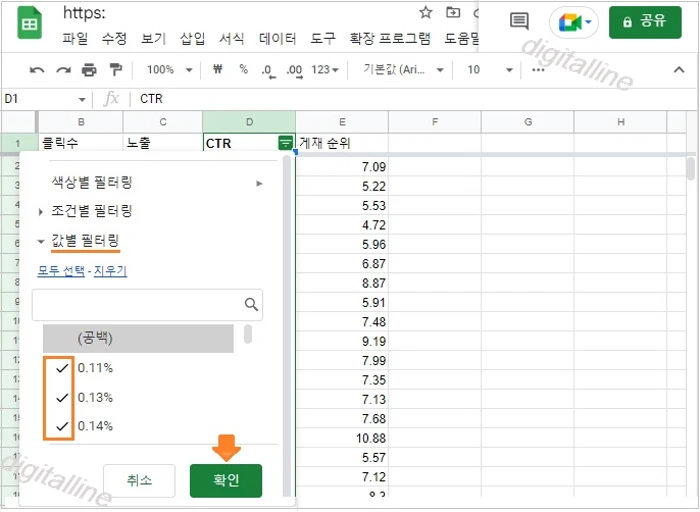Select the 클릭수 header cell
700x512 pixels.
81,143
